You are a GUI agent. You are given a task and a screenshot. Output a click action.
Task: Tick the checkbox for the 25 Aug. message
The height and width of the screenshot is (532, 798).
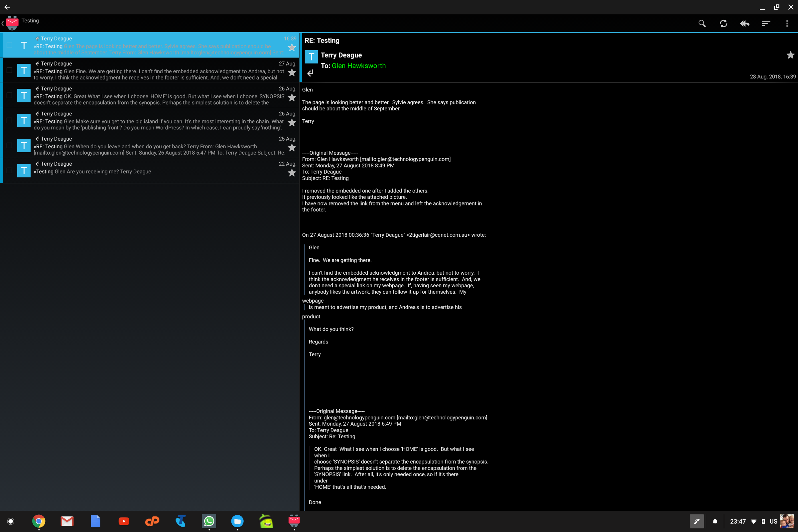tap(10, 146)
